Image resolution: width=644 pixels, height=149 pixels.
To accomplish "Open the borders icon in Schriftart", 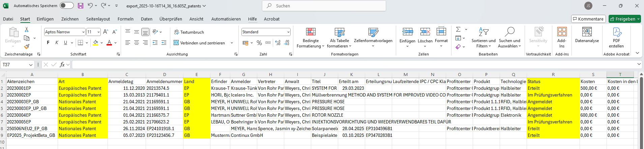I will [80, 42].
